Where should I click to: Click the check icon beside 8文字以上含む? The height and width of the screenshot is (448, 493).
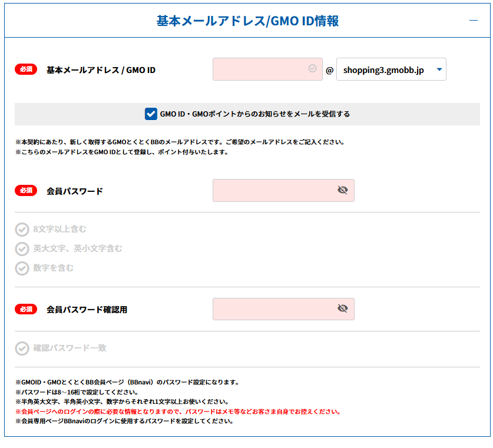pyautogui.click(x=22, y=230)
